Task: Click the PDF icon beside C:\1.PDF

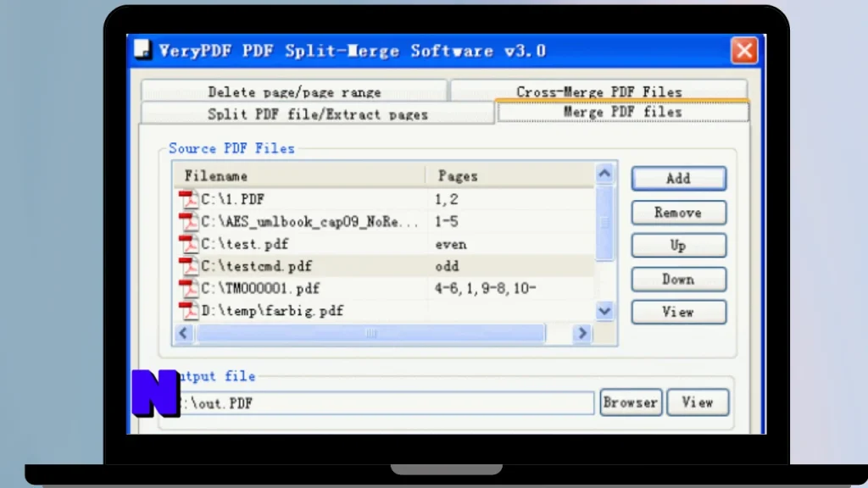Action: pyautogui.click(x=188, y=199)
